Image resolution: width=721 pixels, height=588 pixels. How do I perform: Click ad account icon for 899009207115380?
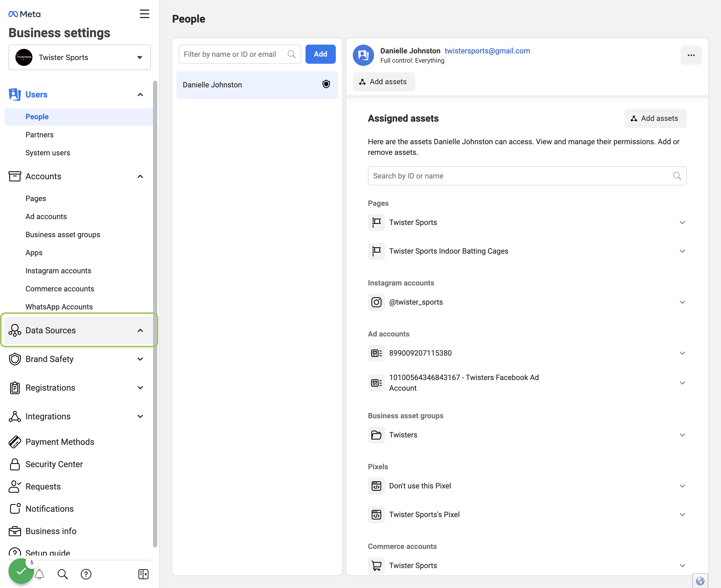(x=376, y=353)
